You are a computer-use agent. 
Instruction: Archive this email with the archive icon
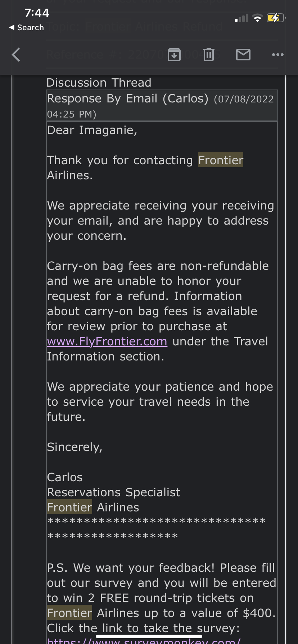point(174,55)
